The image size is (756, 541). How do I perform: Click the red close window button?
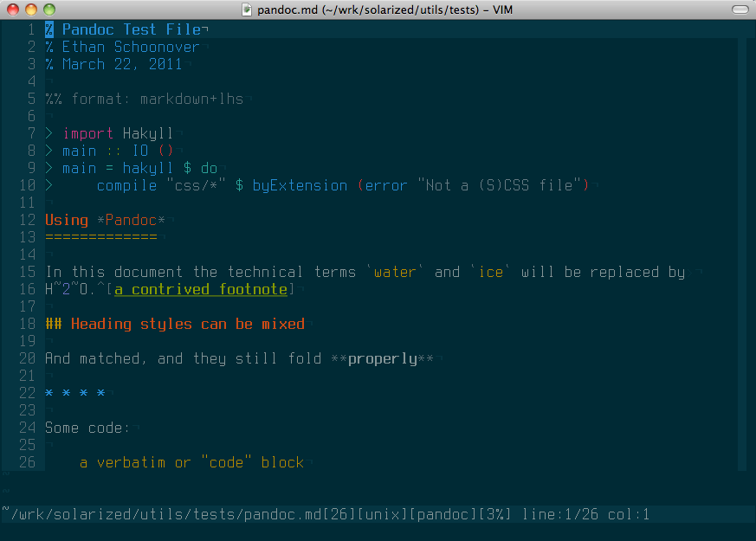[x=12, y=9]
